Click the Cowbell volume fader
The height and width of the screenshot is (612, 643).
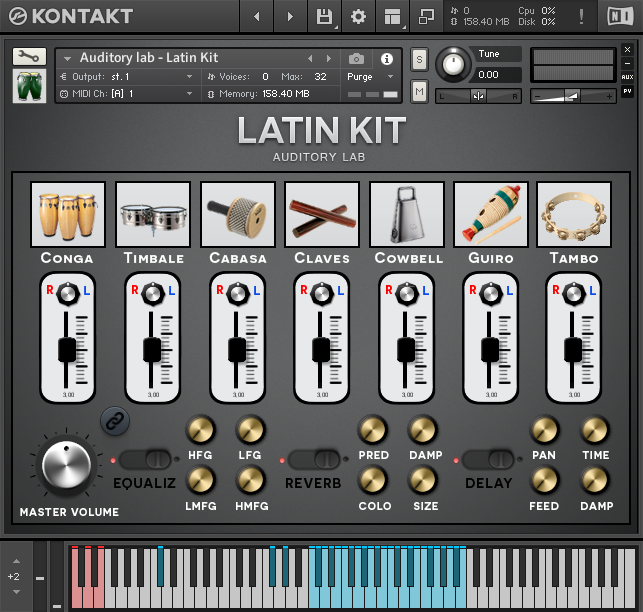[x=406, y=349]
